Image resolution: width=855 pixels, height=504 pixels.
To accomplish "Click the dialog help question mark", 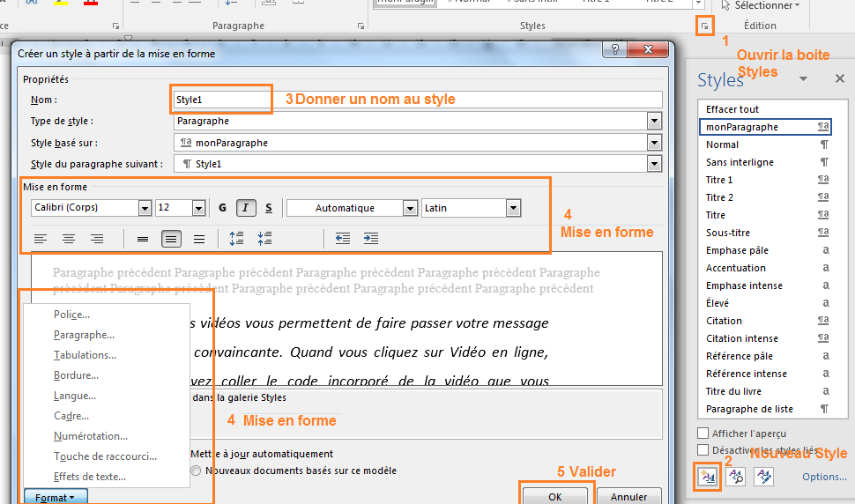I will pyautogui.click(x=615, y=49).
